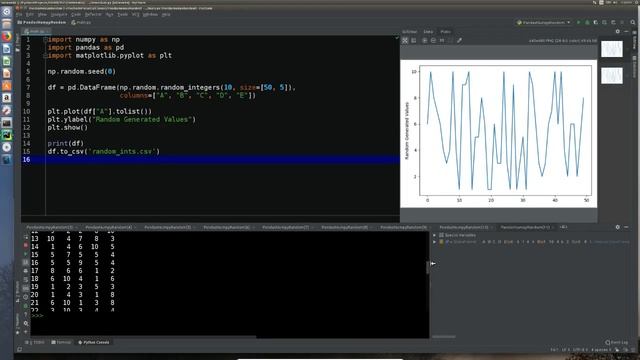Open the View menu
The image size is (640, 360).
[x=42, y=14]
